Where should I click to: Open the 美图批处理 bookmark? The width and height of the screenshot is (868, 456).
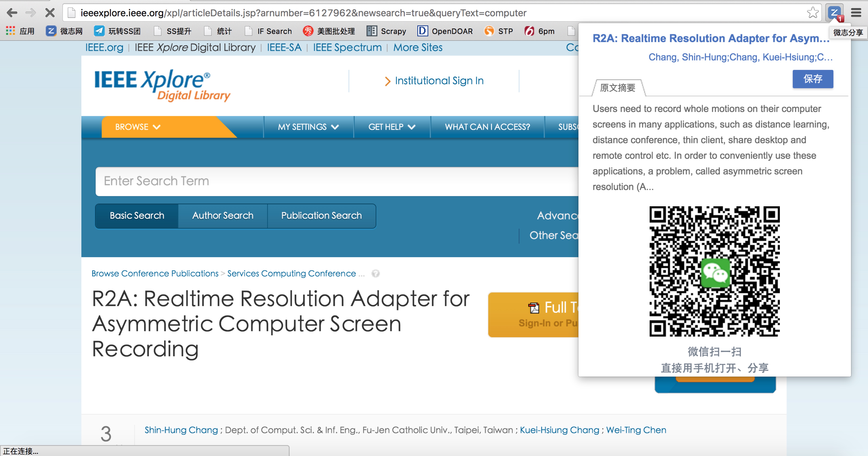click(x=329, y=31)
